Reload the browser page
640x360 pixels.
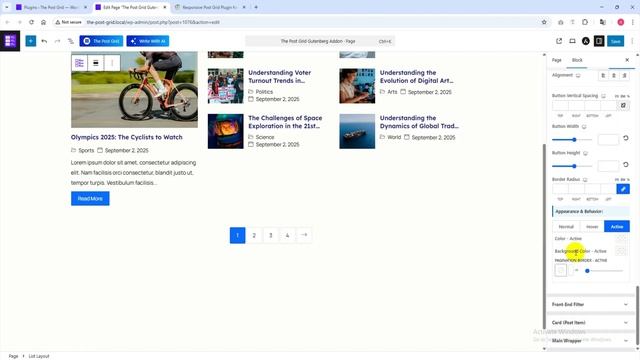(31, 22)
